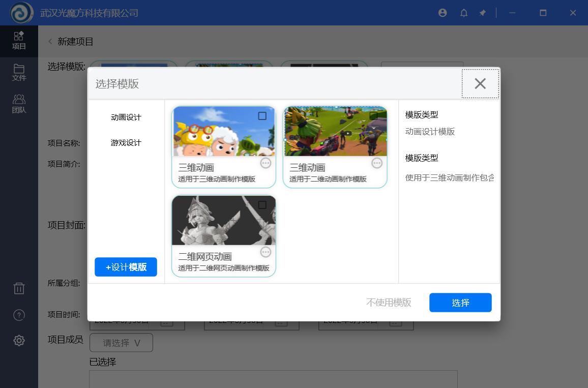The image size is (588, 388).
Task: Click the +设计模版 button
Action: coord(126,267)
